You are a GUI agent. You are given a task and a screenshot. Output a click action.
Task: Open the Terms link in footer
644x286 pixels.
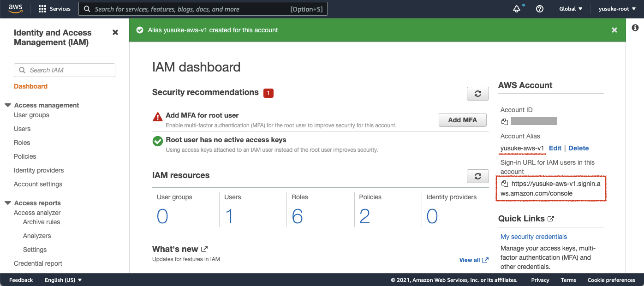coord(568,280)
